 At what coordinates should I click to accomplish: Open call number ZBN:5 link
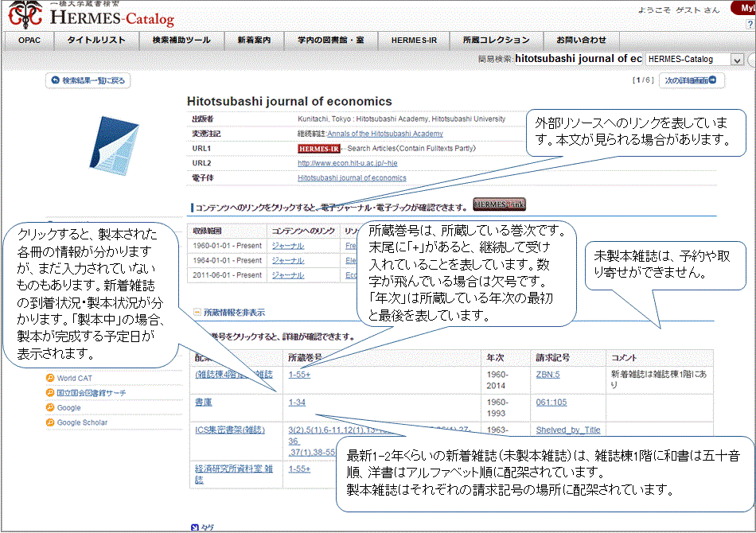click(548, 375)
